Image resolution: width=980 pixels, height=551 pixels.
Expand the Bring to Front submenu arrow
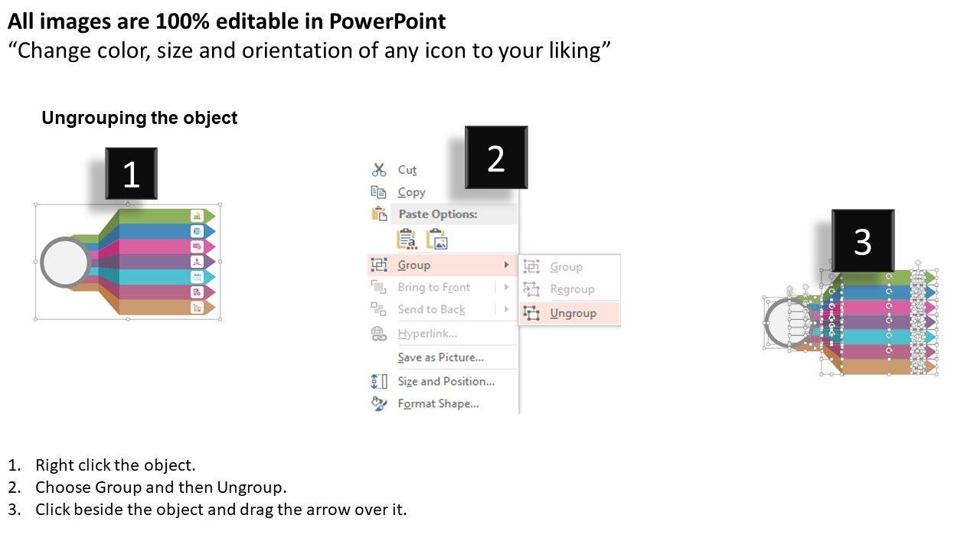click(506, 287)
